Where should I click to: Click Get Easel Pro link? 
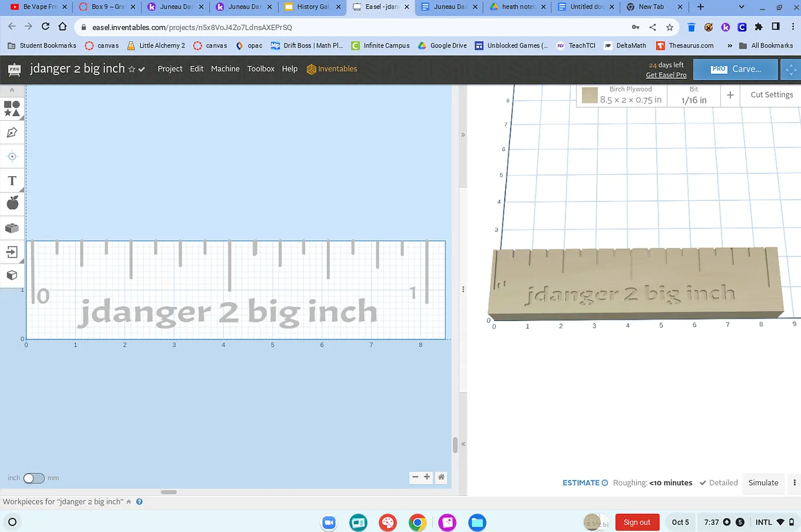tap(665, 75)
